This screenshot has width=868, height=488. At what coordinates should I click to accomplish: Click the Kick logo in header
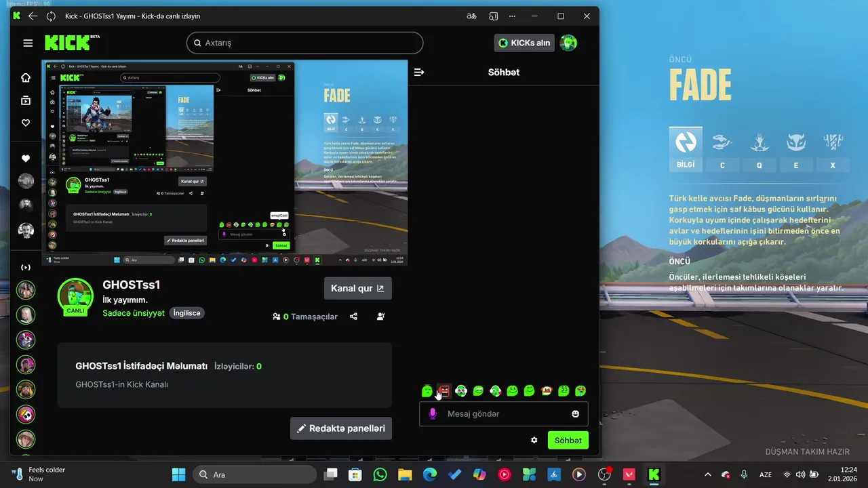tap(72, 43)
